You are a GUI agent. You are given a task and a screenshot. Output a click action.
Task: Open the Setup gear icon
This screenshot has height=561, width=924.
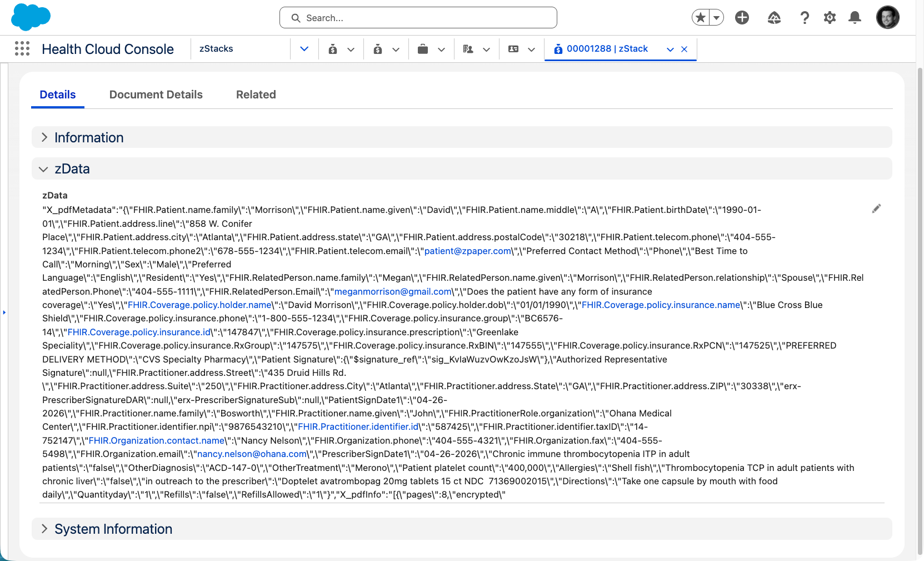coord(830,18)
